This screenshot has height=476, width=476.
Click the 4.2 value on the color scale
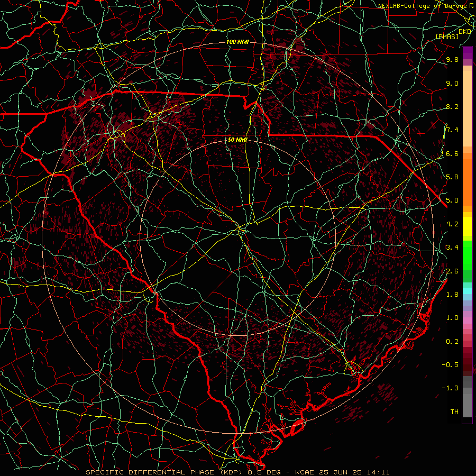coord(452,224)
